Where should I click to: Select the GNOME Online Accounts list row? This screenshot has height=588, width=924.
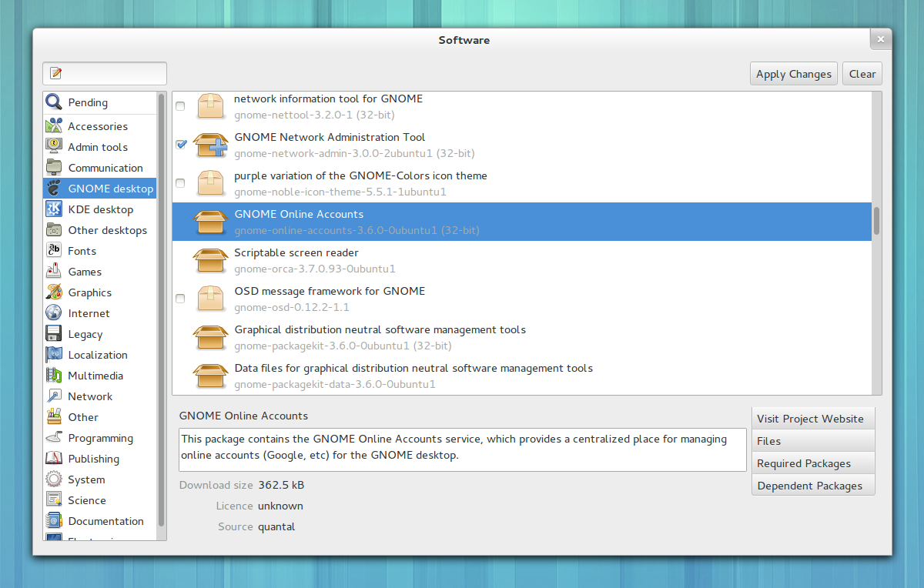[x=522, y=222]
